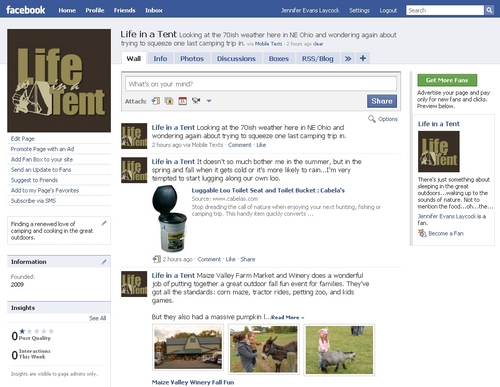Open the Discussions tab
Screen dimensions: 500x387
coord(236,59)
